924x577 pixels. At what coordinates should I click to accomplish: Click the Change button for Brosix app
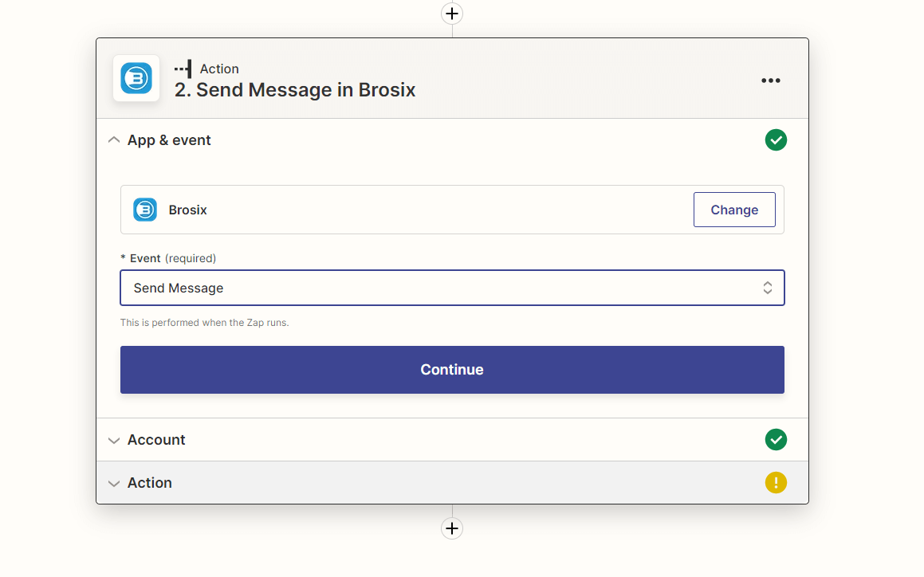point(734,210)
